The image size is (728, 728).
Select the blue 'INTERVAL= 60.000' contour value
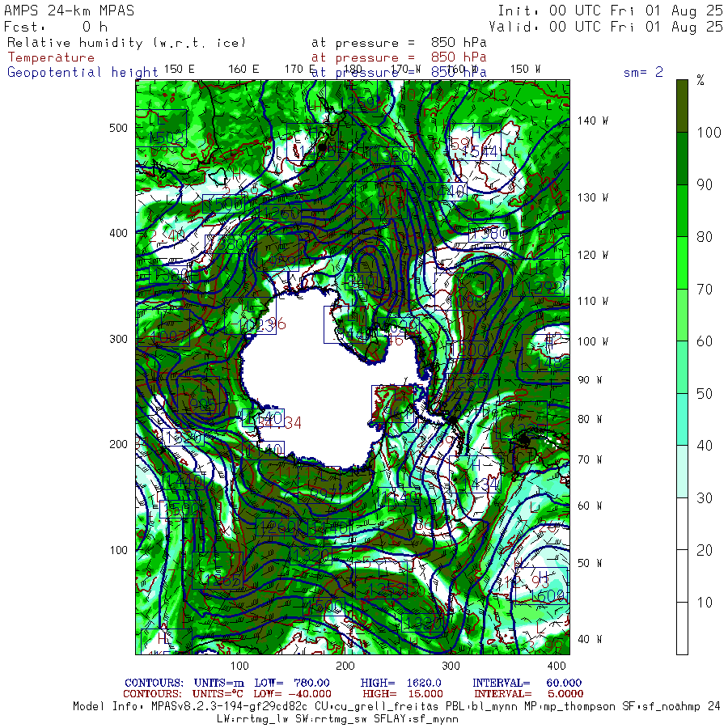(527, 683)
